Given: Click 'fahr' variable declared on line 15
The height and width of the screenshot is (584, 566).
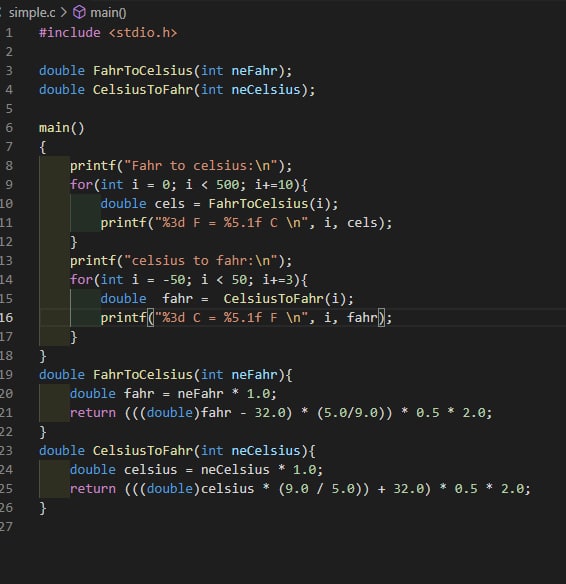Looking at the screenshot, I should click(177, 299).
